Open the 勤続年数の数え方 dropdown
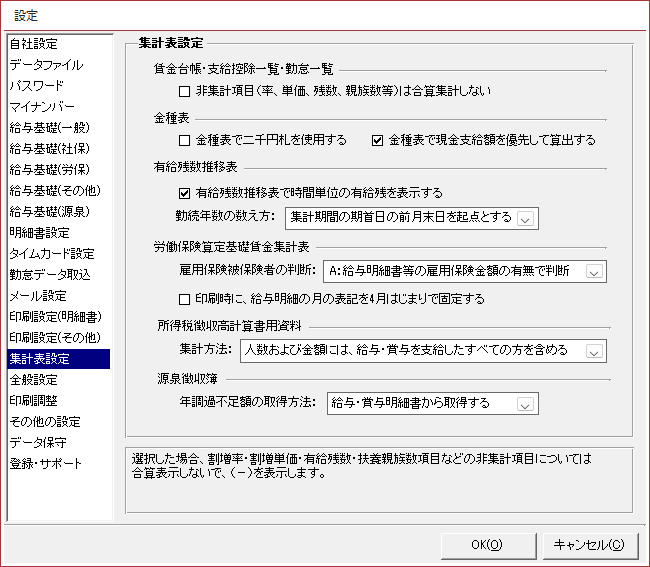650x567 pixels. (527, 217)
